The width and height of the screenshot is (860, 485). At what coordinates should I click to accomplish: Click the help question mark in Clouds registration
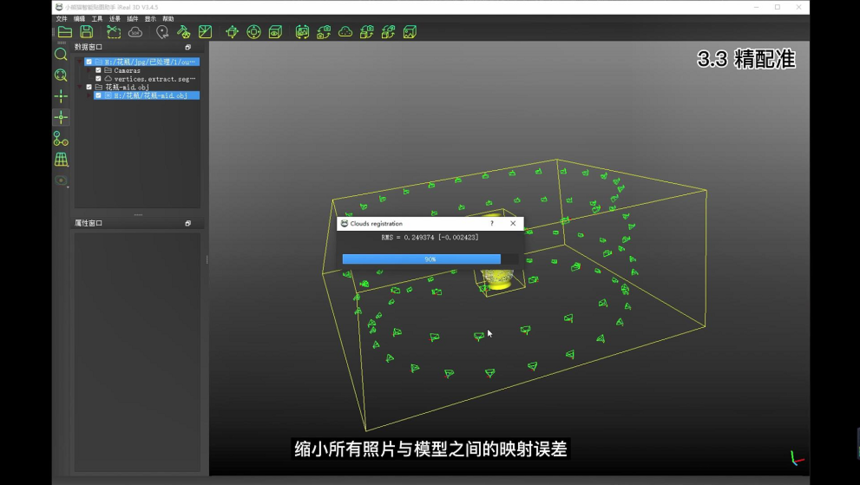click(492, 223)
